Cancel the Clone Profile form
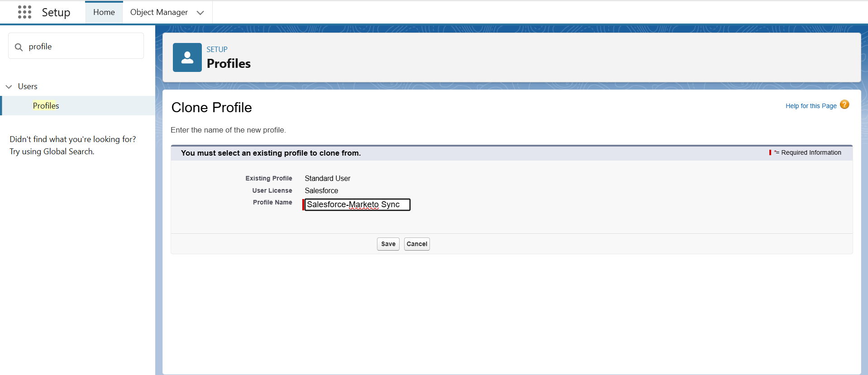Image resolution: width=868 pixels, height=375 pixels. click(x=417, y=244)
